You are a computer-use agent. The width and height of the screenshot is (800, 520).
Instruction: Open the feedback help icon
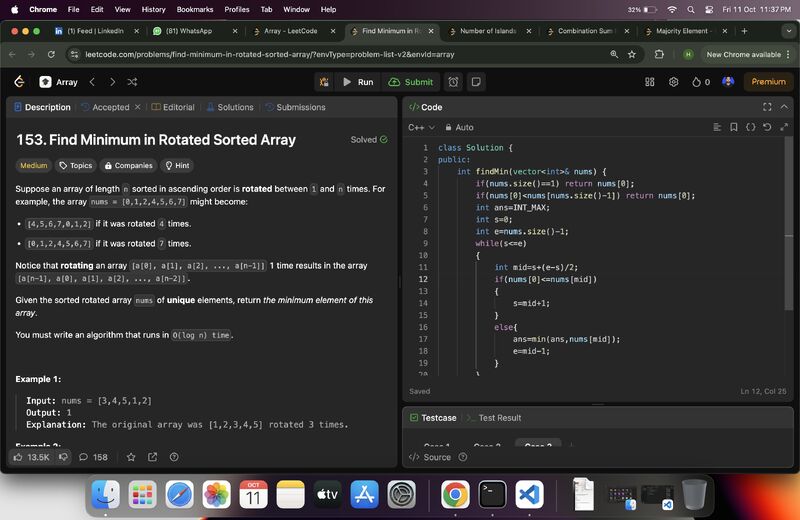174,457
